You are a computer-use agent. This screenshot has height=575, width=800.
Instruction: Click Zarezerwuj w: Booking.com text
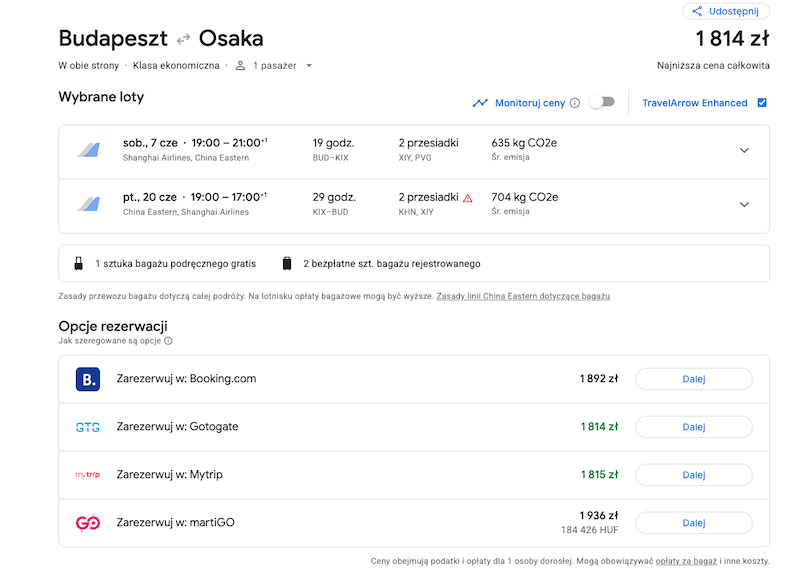[x=186, y=379]
